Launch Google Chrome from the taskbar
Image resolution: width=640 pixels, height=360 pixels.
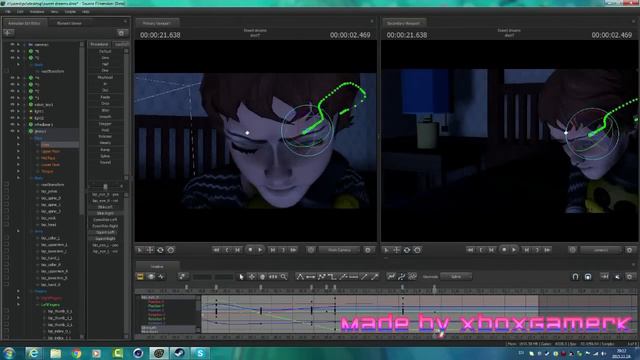76,353
